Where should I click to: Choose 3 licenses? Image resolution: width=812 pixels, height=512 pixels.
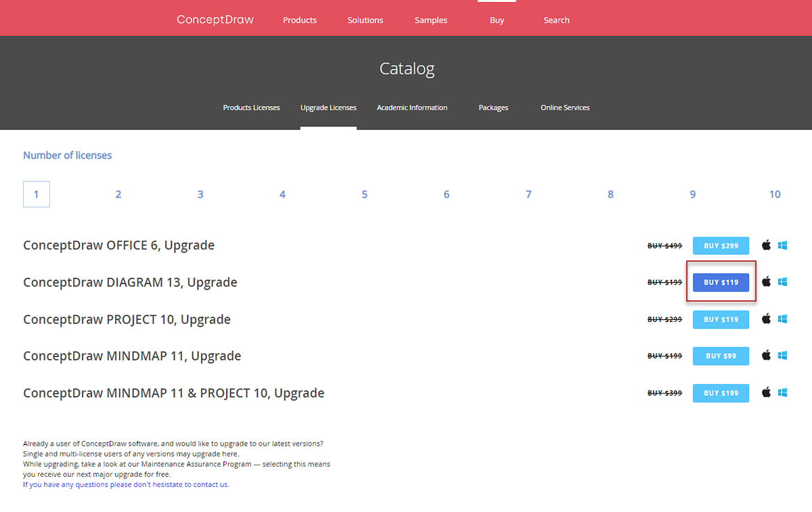coord(200,194)
